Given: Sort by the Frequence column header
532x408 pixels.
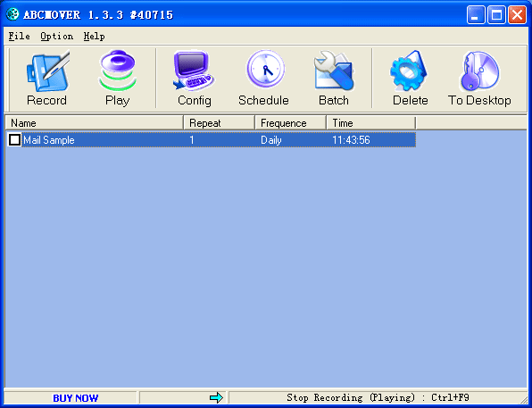Looking at the screenshot, I should click(x=290, y=122).
